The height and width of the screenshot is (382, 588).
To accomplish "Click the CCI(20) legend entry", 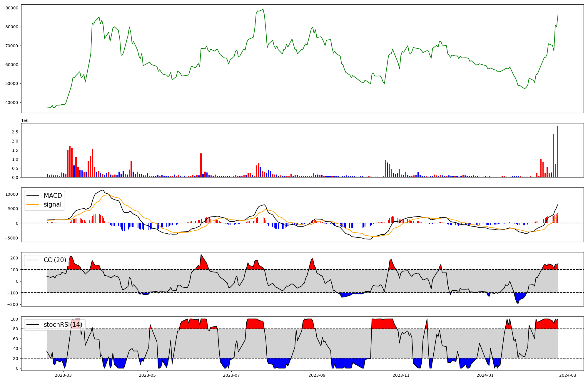I will pyautogui.click(x=55, y=260).
